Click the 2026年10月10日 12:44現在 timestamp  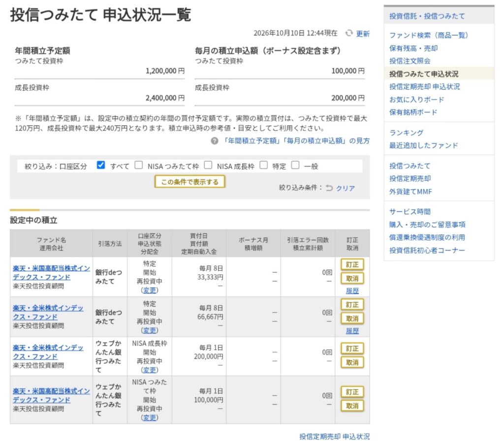coord(295,33)
